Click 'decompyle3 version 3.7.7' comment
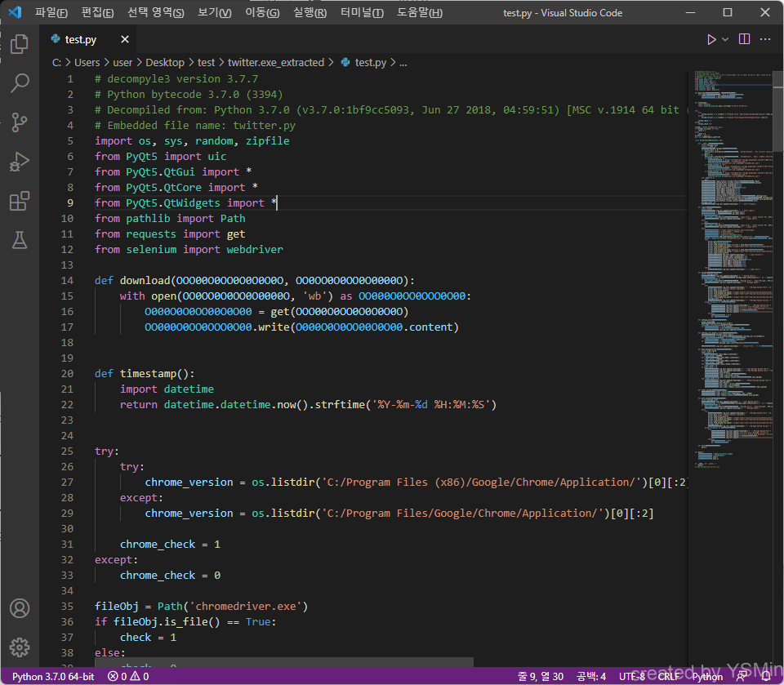 (x=176, y=79)
